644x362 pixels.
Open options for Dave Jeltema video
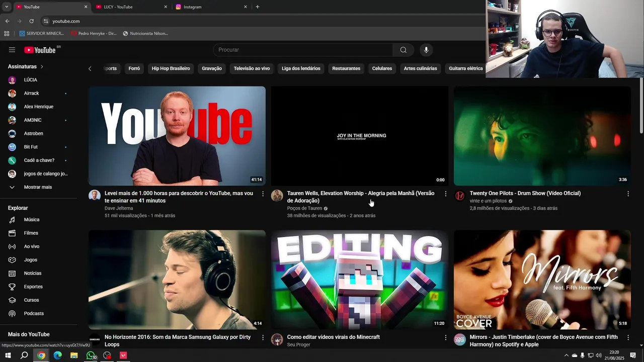pos(263,194)
